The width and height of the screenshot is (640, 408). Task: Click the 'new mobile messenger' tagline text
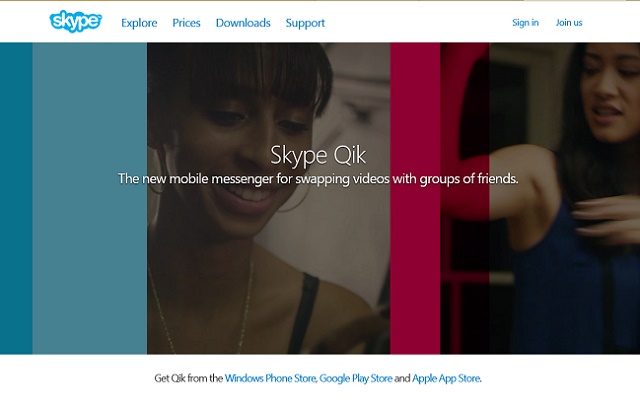pos(318,179)
